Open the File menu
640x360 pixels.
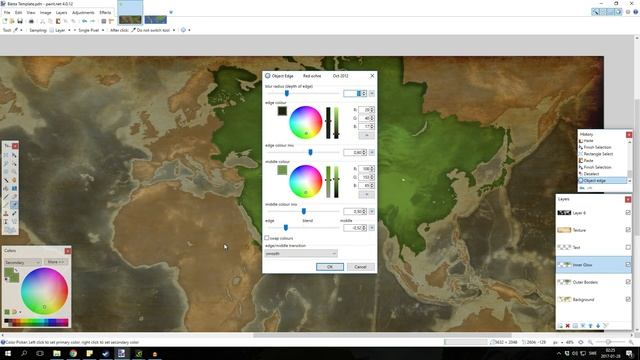(x=7, y=13)
